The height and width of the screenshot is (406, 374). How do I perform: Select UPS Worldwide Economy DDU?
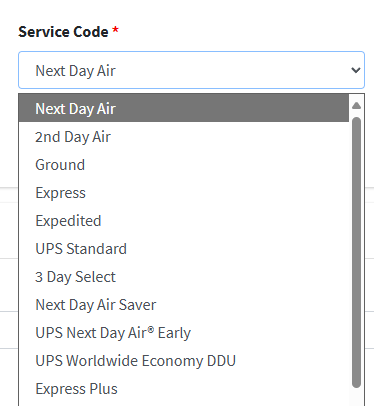coord(184,360)
